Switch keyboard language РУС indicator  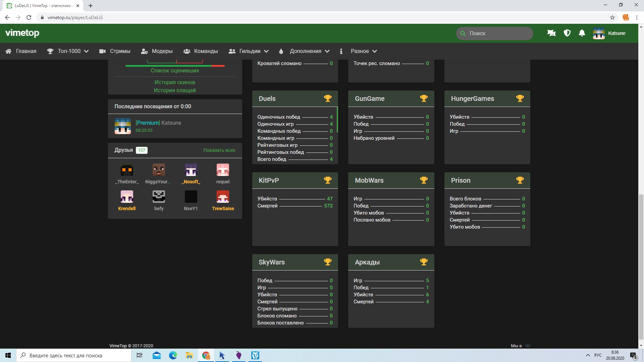click(x=598, y=355)
